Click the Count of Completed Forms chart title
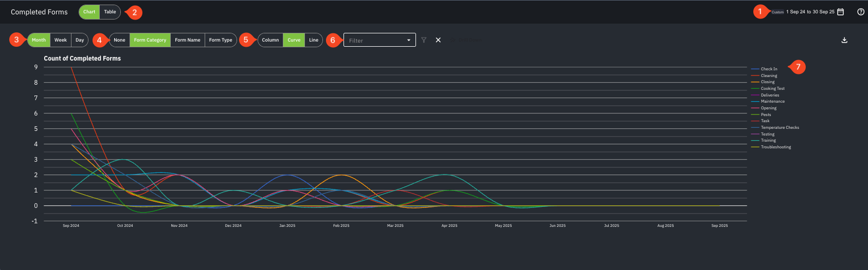868x270 pixels. coord(82,59)
